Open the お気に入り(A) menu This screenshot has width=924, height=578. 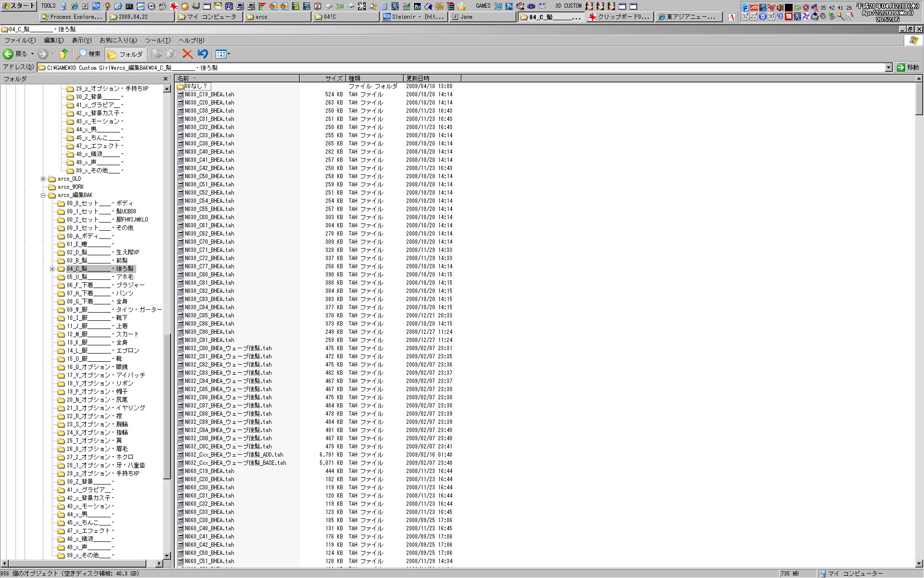click(x=118, y=40)
